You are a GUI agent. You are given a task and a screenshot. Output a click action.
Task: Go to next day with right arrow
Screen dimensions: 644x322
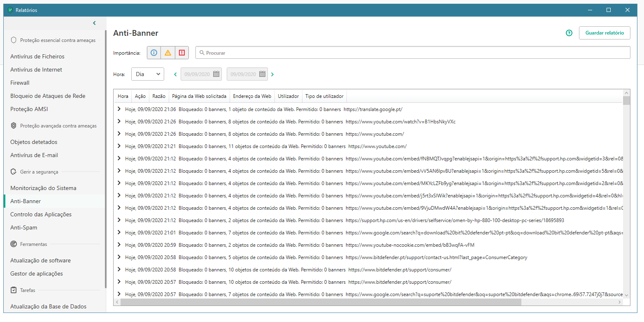coord(272,74)
